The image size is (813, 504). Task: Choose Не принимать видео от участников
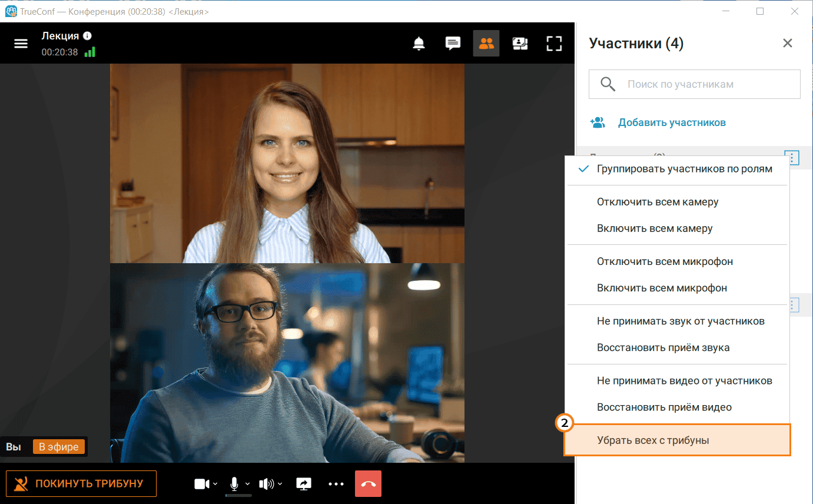coord(676,380)
